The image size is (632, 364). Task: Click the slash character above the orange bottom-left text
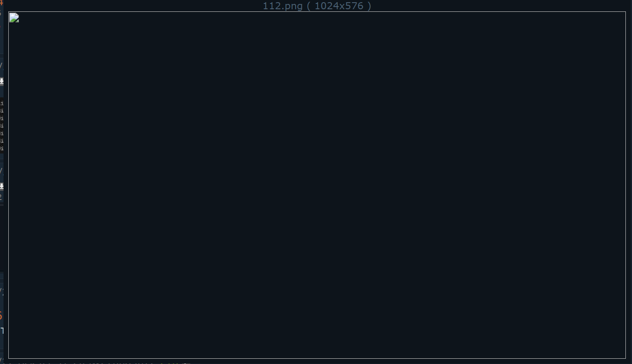pyautogui.click(x=1, y=291)
